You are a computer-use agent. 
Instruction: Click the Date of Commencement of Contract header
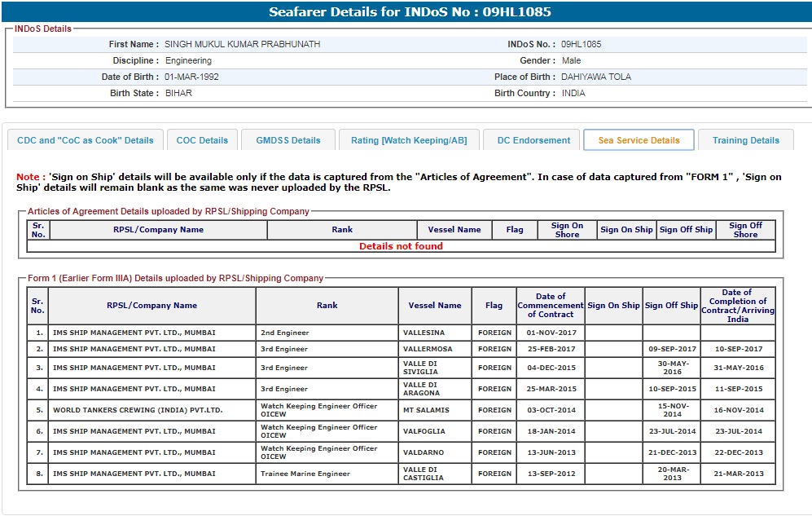tap(551, 306)
